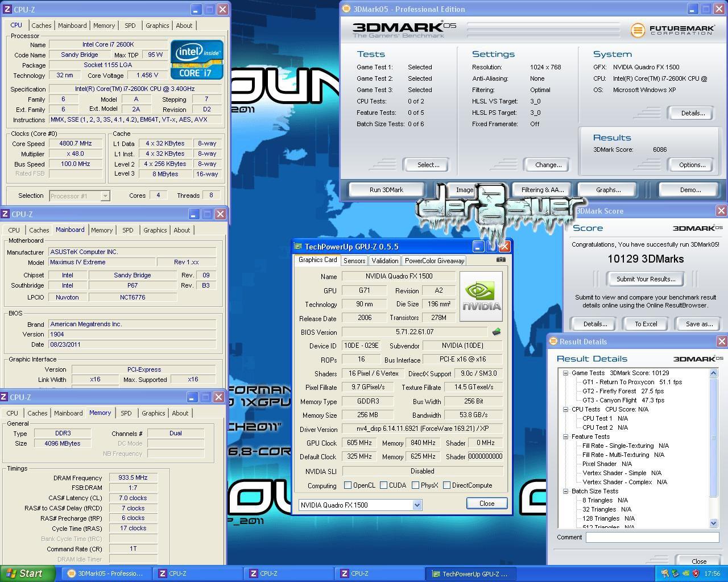Screen dimensions: 728x582
Task: Select the Graphics Card tab in GPU-Z
Action: 317,260
